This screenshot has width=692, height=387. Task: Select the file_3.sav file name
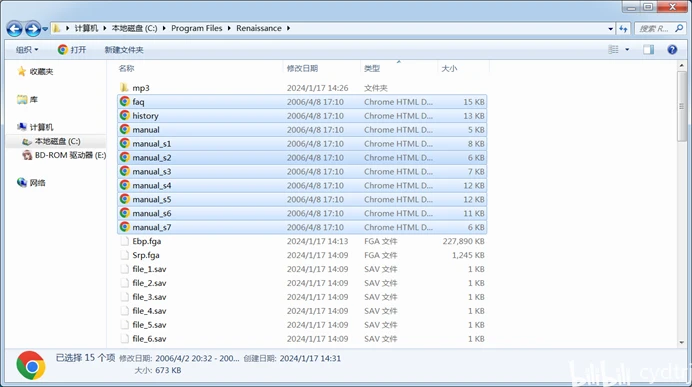point(149,297)
